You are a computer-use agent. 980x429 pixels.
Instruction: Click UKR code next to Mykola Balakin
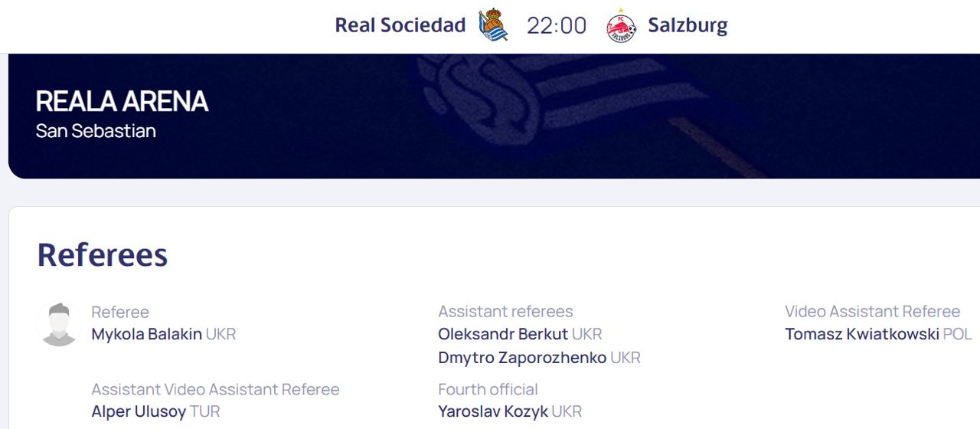[221, 334]
